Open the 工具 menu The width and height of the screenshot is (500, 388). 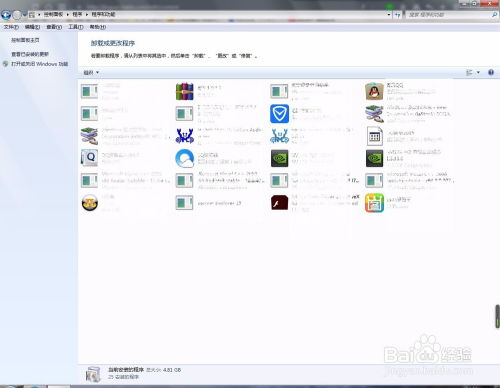(x=76, y=27)
